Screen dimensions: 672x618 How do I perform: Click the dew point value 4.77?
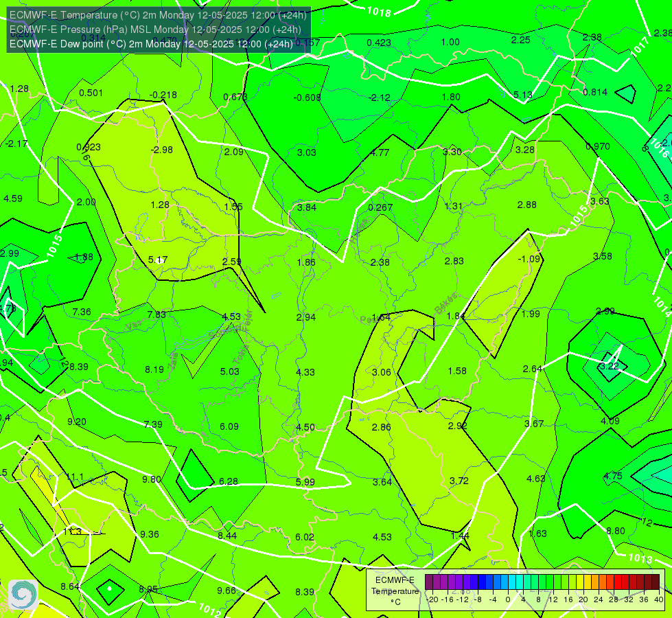[x=380, y=152]
